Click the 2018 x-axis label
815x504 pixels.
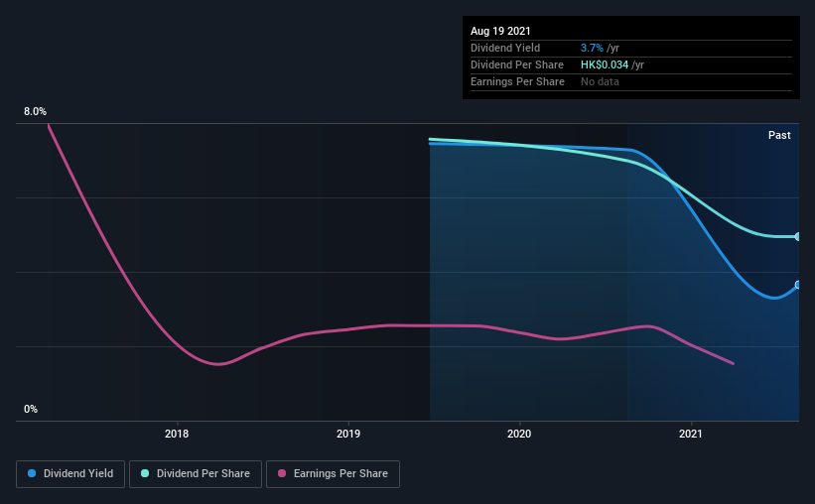click(177, 434)
